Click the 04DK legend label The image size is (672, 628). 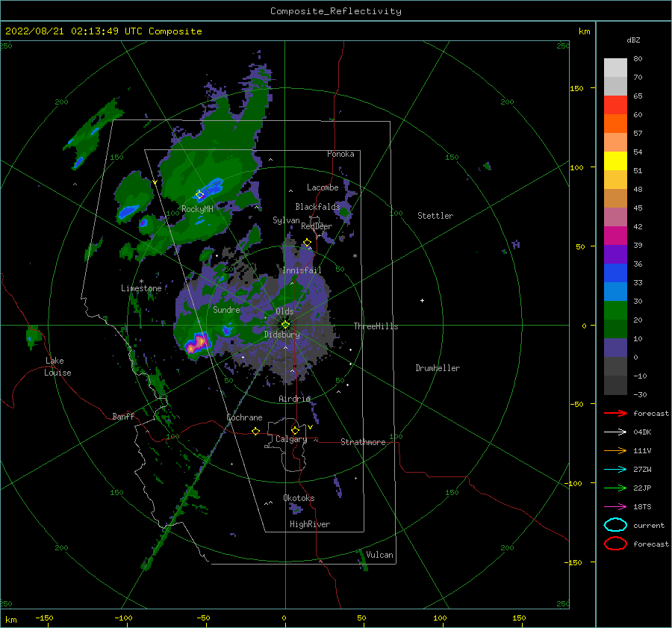pos(642,432)
